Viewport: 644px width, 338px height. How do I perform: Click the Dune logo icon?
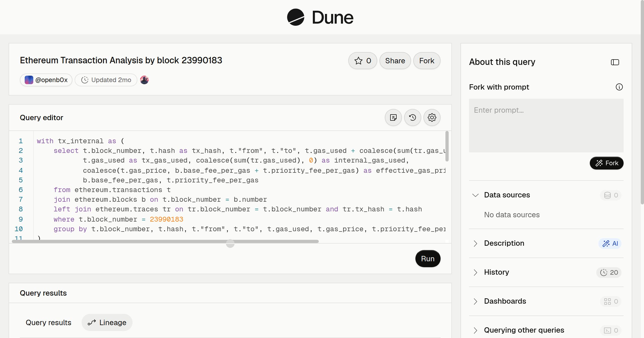point(295,17)
